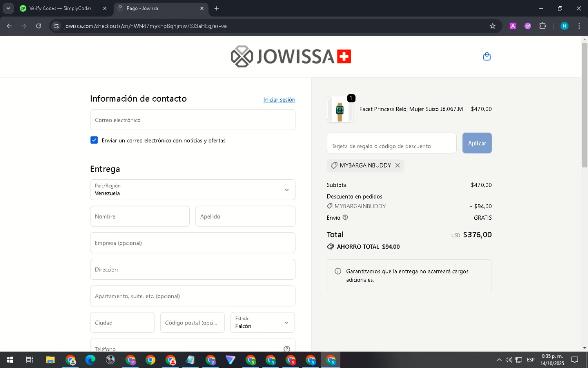Focus the gift card or discount code field
Image resolution: width=588 pixels, height=368 pixels.
click(392, 143)
